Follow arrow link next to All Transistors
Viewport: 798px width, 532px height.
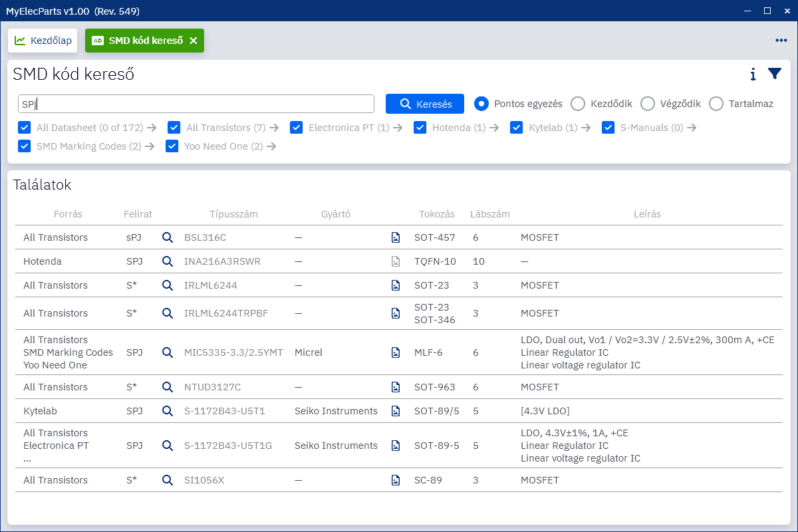(x=274, y=128)
